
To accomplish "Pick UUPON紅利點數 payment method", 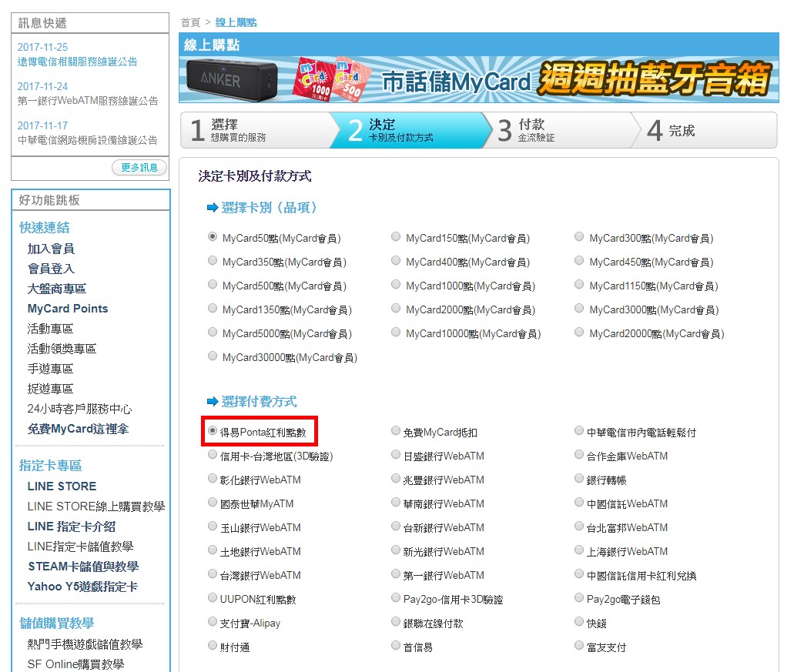I will 213,597.
